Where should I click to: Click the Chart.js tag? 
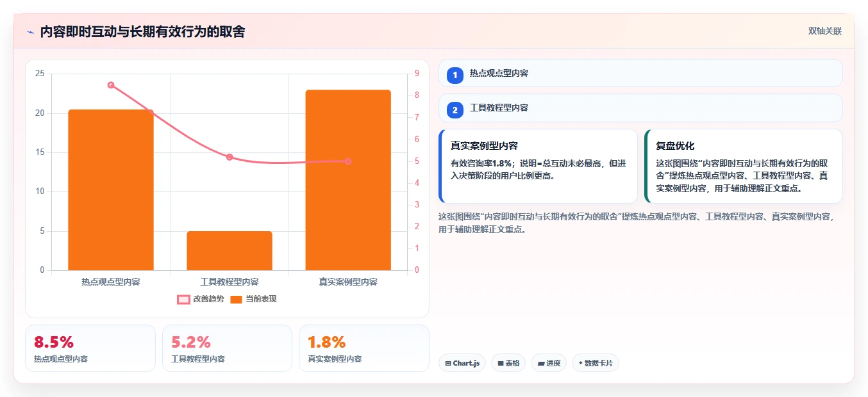463,363
